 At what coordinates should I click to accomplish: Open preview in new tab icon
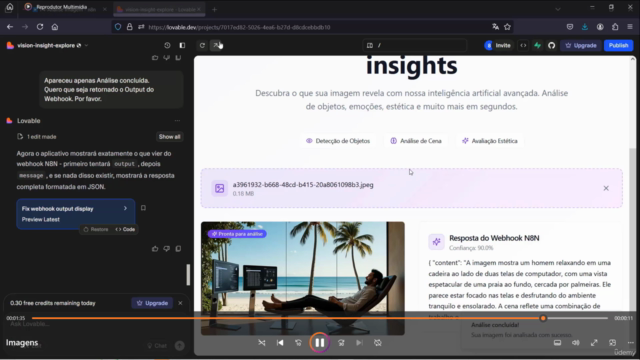coord(216,45)
